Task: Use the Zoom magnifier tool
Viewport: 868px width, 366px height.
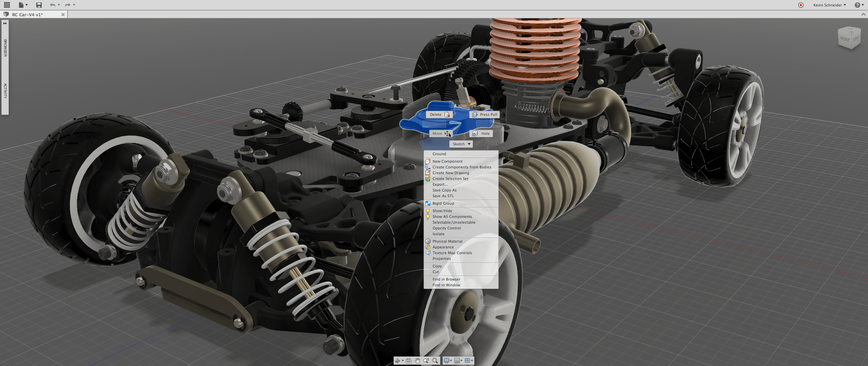Action: pos(426,361)
